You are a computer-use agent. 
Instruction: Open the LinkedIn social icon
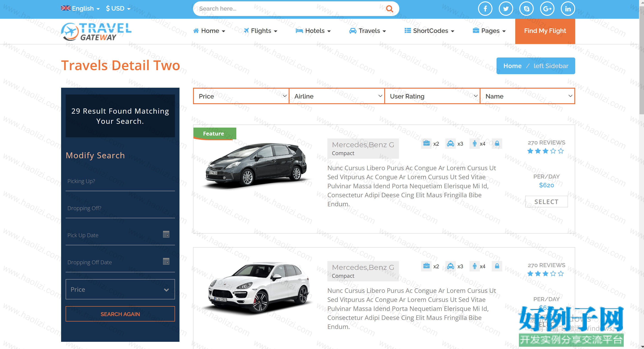point(568,9)
